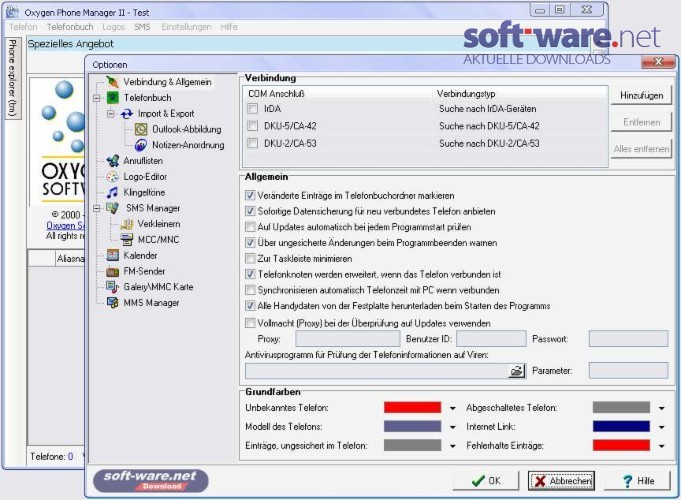The height and width of the screenshot is (500, 681).
Task: Click the Notizen-Anordnung icon
Action: [141, 145]
